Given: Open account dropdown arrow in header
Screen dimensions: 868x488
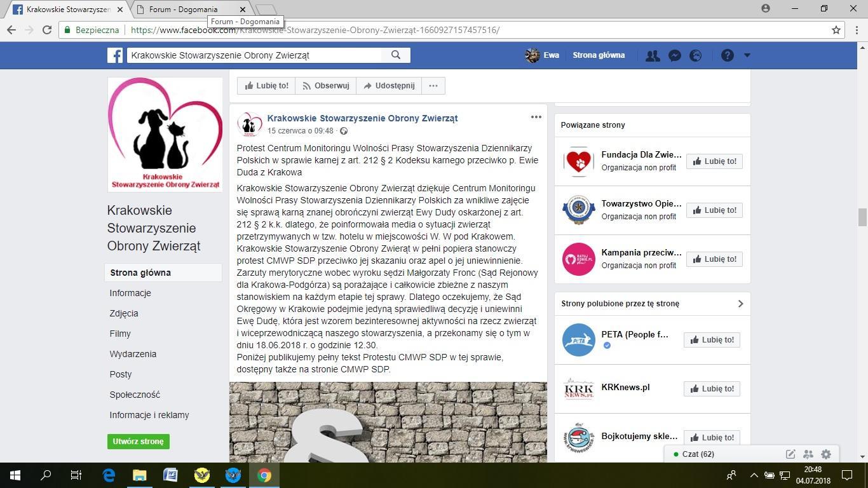Looking at the screenshot, I should 747,55.
